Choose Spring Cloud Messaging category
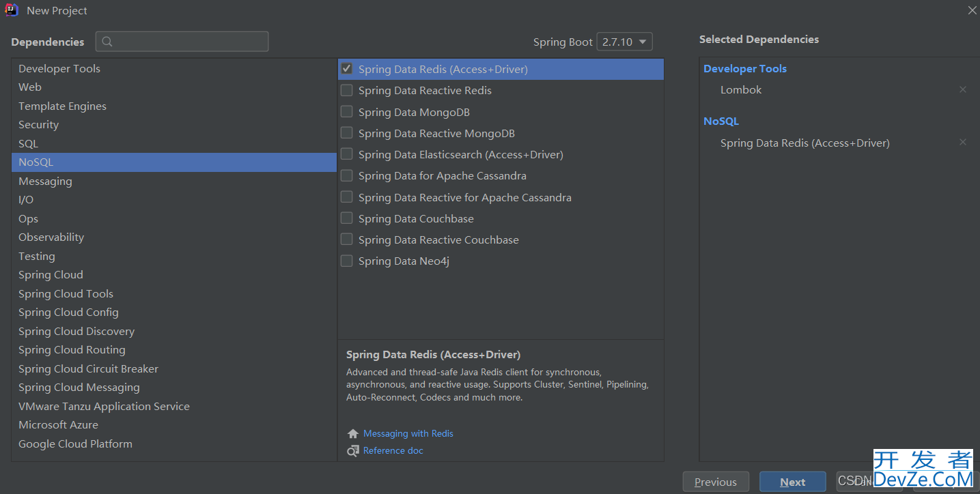Viewport: 980px width, 494px height. 174,388
